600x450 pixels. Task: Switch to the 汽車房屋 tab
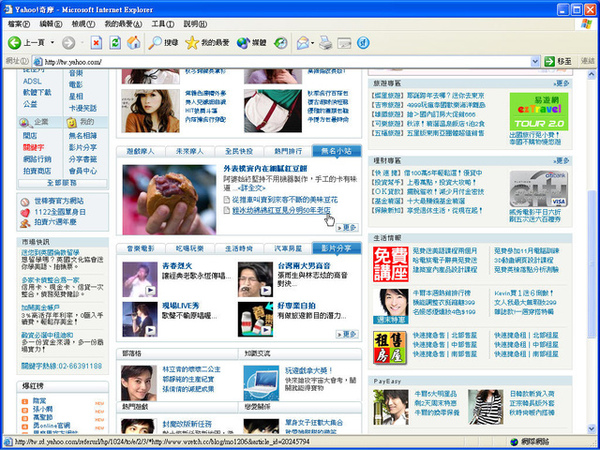coord(288,249)
